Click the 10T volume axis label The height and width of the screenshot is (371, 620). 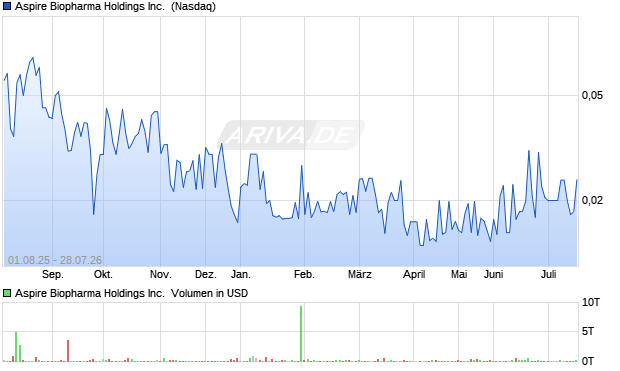(591, 303)
